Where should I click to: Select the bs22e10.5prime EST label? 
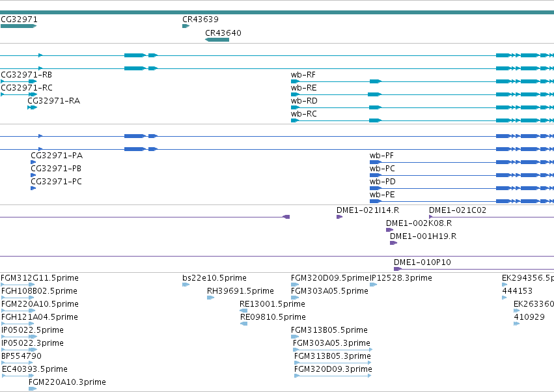[x=214, y=278]
